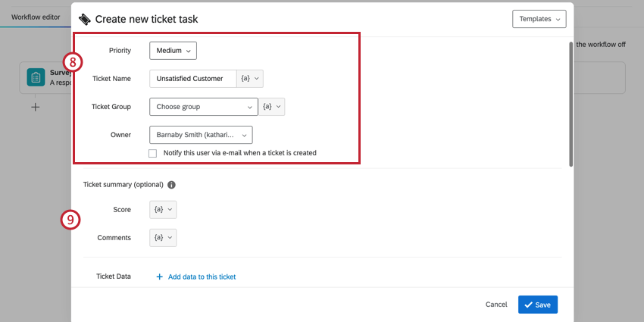644x322 pixels.
Task: Click Cancel to discard the ticket task
Action: click(x=496, y=305)
